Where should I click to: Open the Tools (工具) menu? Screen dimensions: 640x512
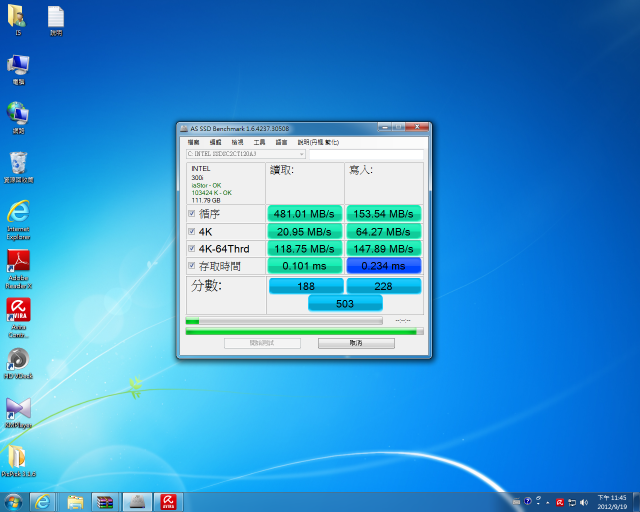point(259,142)
